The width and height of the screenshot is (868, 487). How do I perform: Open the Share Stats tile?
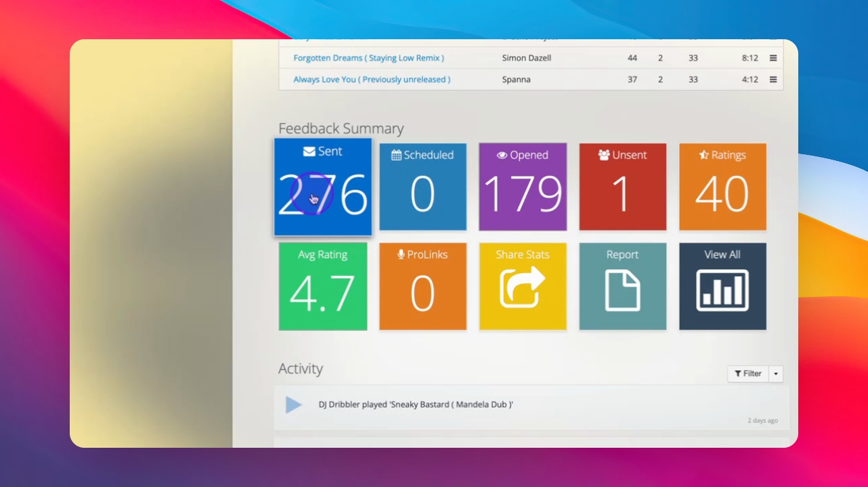pyautogui.click(x=523, y=287)
